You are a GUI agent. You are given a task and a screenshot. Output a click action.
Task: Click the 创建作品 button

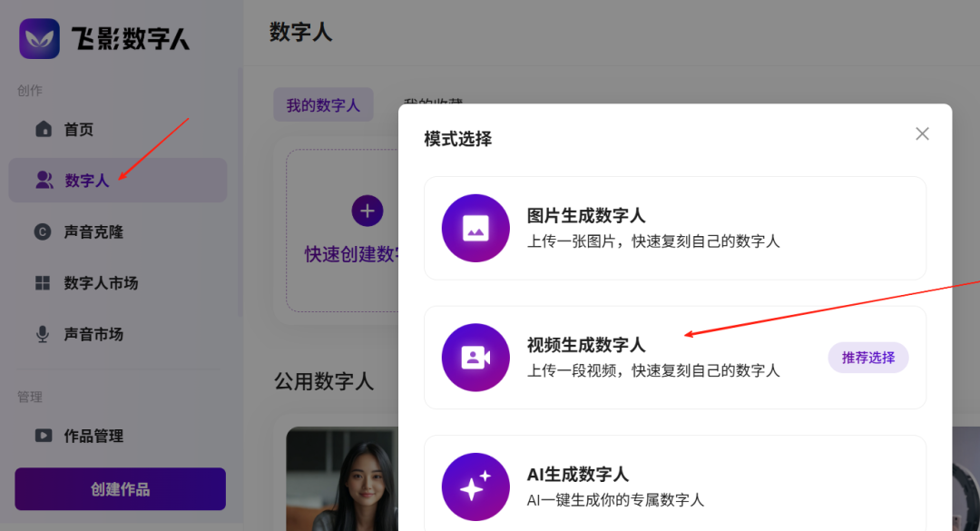click(121, 489)
